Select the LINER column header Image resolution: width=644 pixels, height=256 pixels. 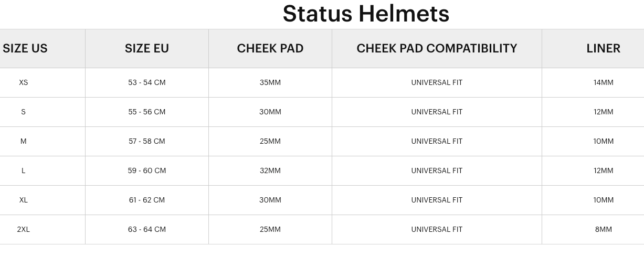coord(603,48)
